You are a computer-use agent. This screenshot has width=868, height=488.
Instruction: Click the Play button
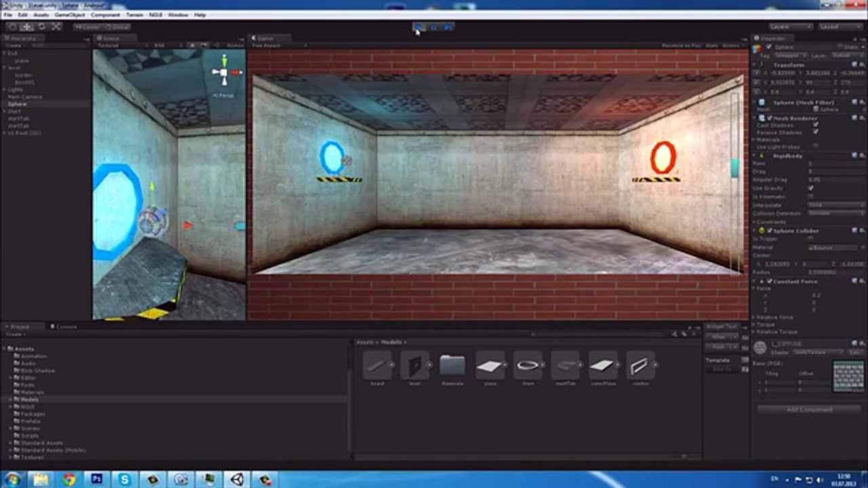coord(419,27)
